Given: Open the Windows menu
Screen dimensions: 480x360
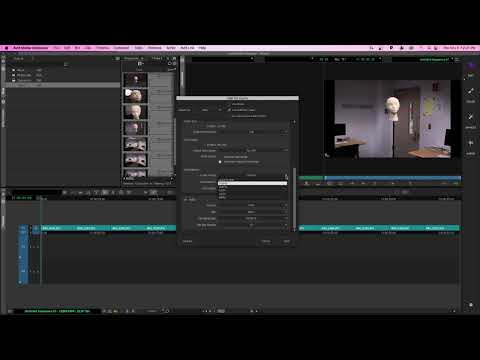Looking at the screenshot, I should [x=155, y=48].
